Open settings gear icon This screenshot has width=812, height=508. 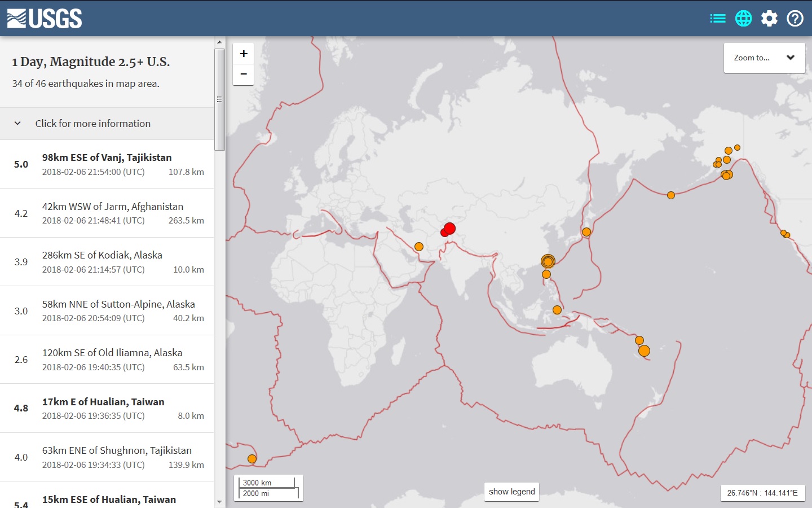pos(769,19)
